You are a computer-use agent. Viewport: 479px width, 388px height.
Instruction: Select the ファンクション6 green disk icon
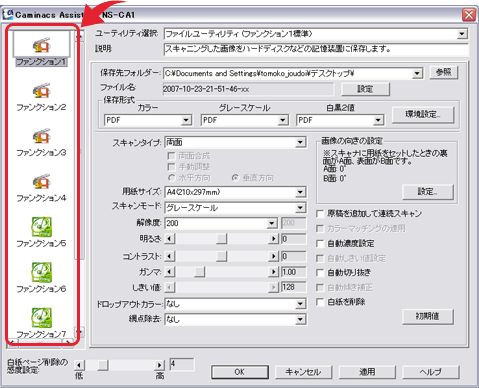click(x=41, y=272)
